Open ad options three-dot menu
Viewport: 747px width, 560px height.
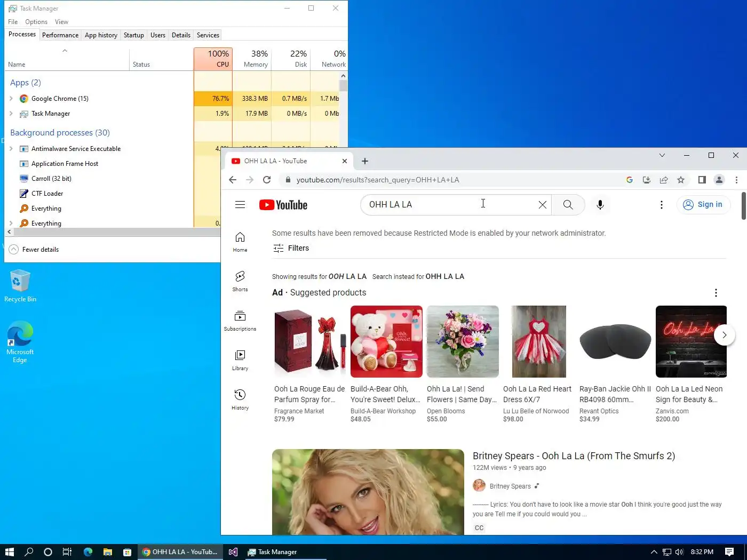pyautogui.click(x=716, y=293)
